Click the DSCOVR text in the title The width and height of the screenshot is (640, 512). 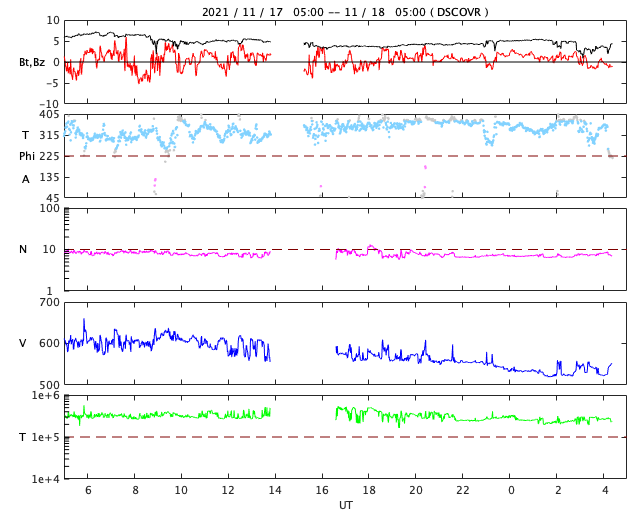point(458,12)
